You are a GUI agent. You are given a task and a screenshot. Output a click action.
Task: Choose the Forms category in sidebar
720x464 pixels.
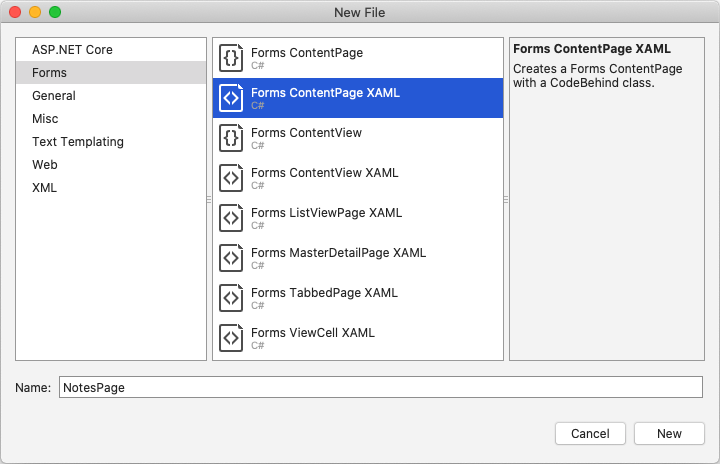tap(50, 73)
